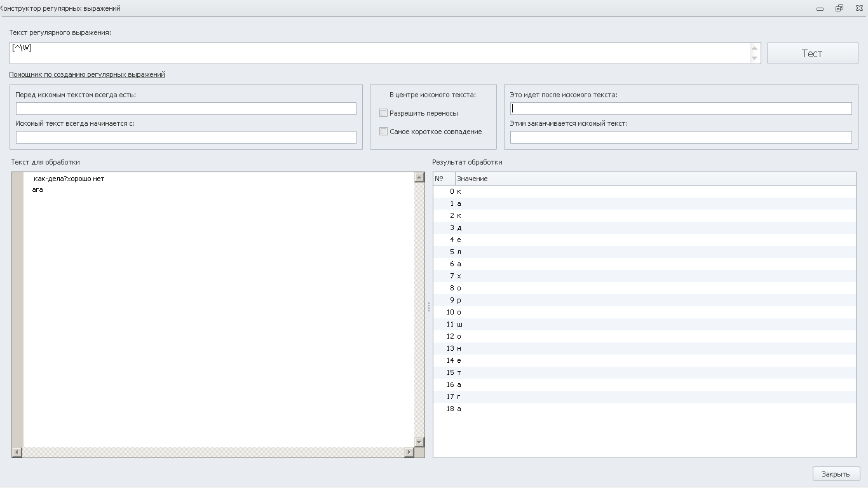Select result row 8 with value о
Viewport: 868px width, 488px height.
tap(644, 288)
